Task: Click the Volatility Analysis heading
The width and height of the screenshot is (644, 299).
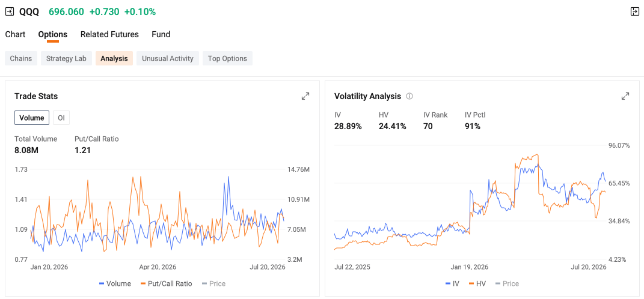Action: click(x=367, y=97)
